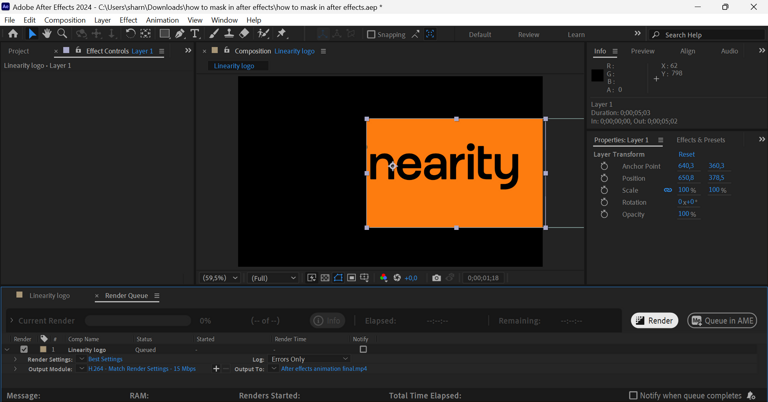This screenshot has height=402, width=768.
Task: Open the Output To dropdown arrow
Action: (274, 369)
